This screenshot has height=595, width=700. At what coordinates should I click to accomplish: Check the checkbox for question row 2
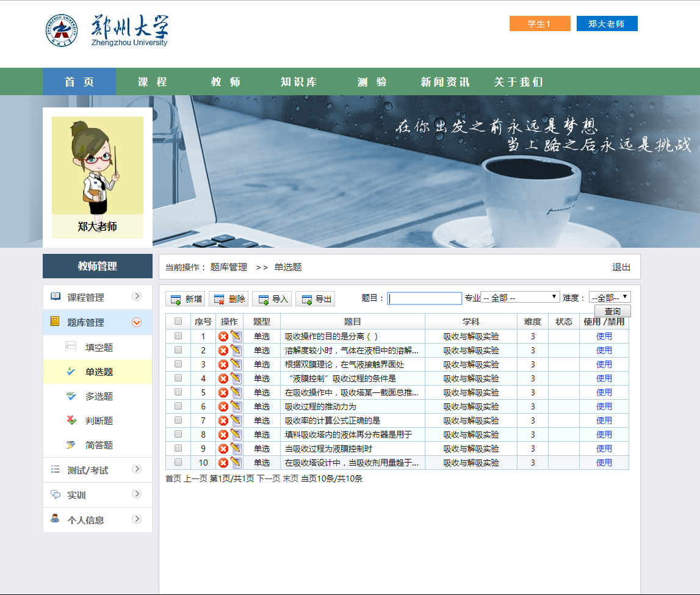coord(178,350)
